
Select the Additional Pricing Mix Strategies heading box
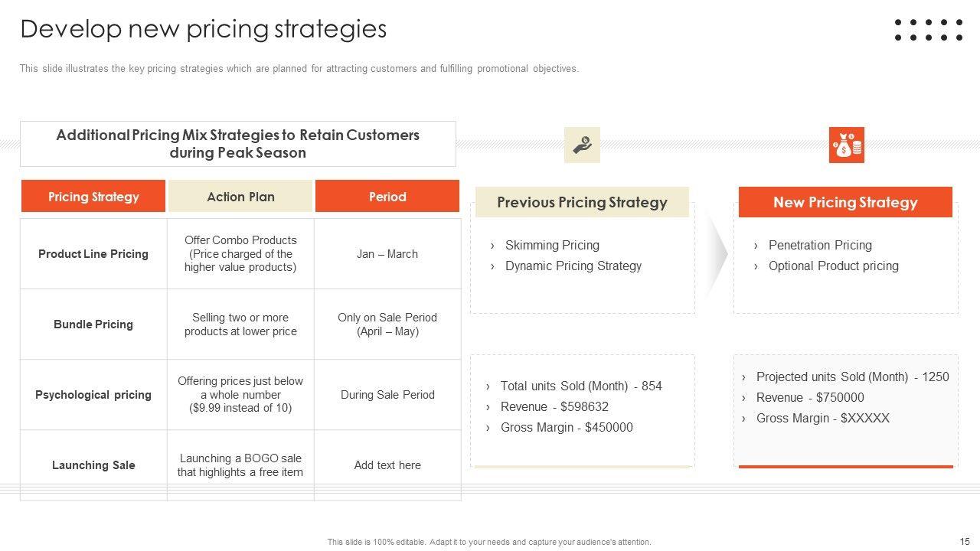point(238,144)
